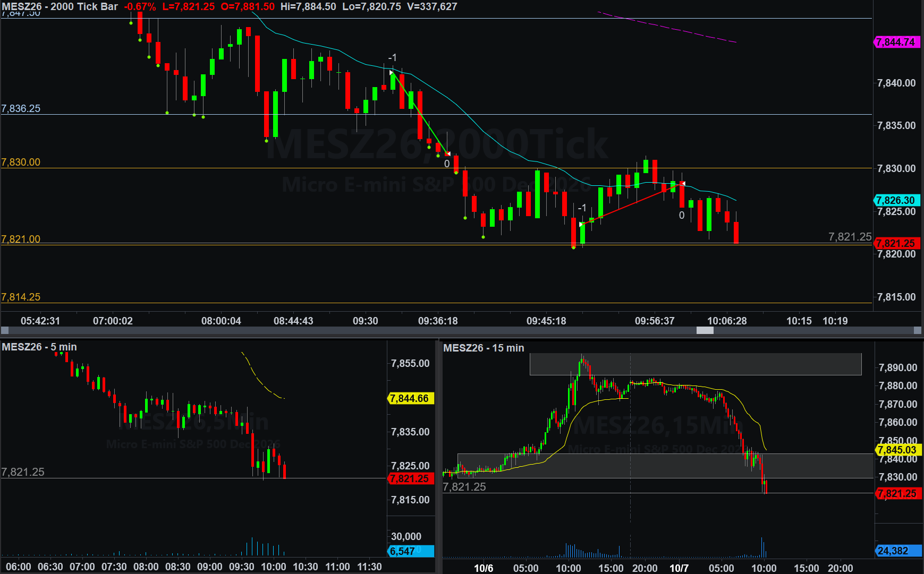This screenshot has height=574, width=924.
Task: Select the 'MESZ26 - 15 min' chart title
Action: pyautogui.click(x=484, y=348)
